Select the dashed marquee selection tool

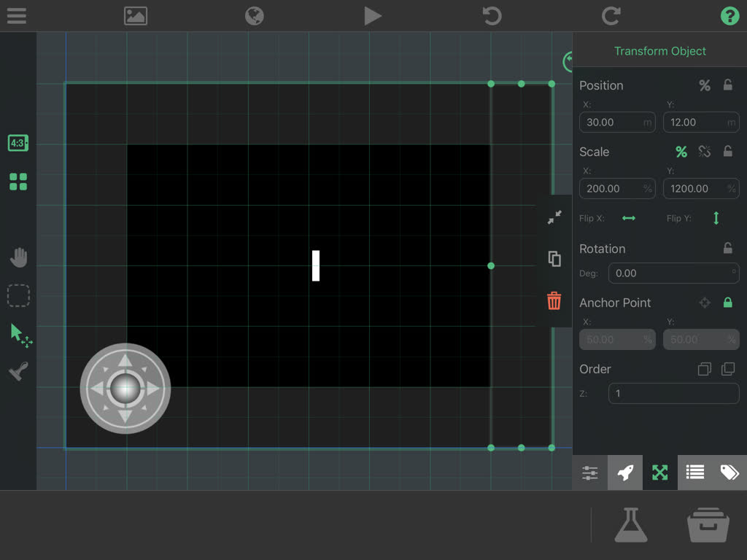tap(18, 295)
